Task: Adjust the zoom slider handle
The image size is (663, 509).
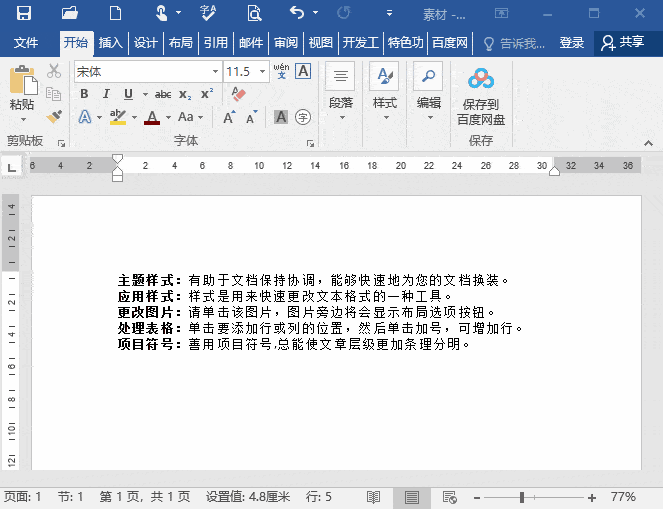Action: pyautogui.click(x=522, y=497)
